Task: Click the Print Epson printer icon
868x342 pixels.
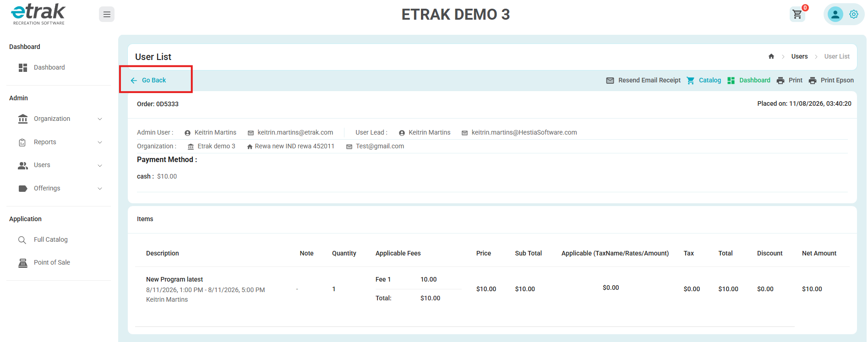Action: (813, 81)
